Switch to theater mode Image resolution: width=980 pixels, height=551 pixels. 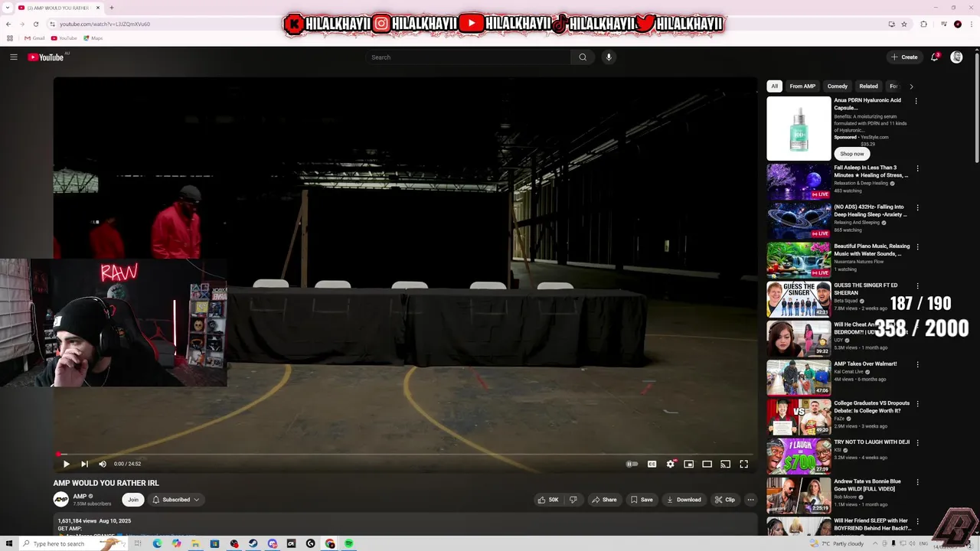(707, 464)
